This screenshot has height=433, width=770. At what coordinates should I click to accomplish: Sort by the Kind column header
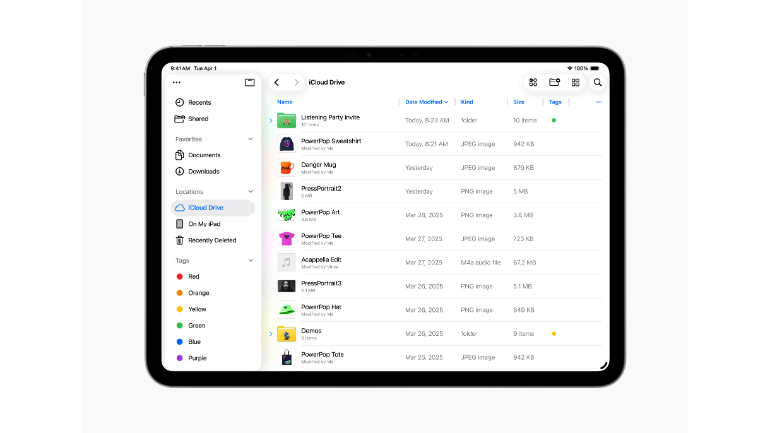(467, 102)
